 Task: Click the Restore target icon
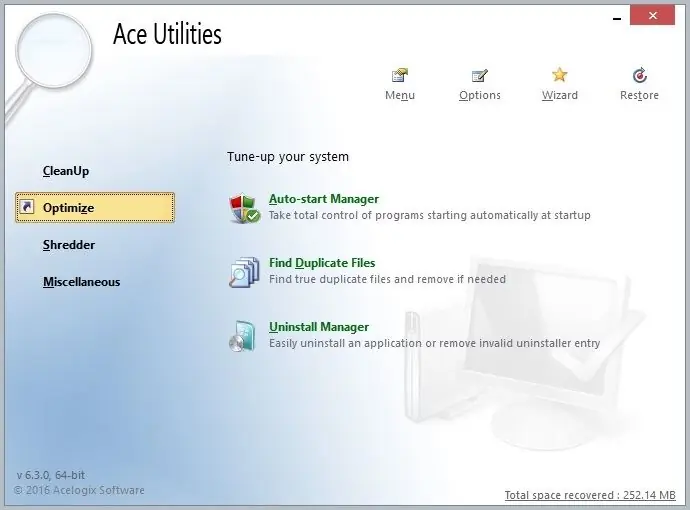click(x=639, y=75)
